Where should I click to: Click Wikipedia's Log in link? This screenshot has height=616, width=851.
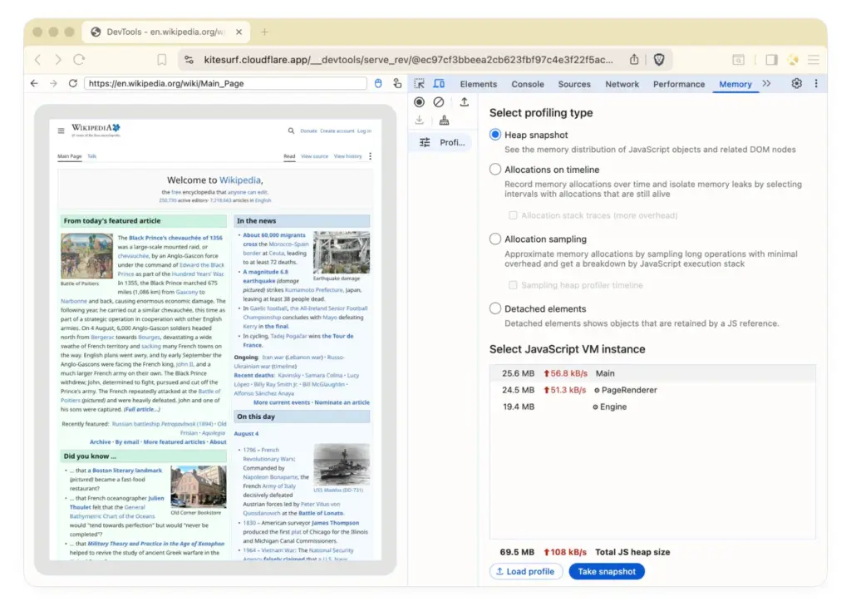click(364, 131)
